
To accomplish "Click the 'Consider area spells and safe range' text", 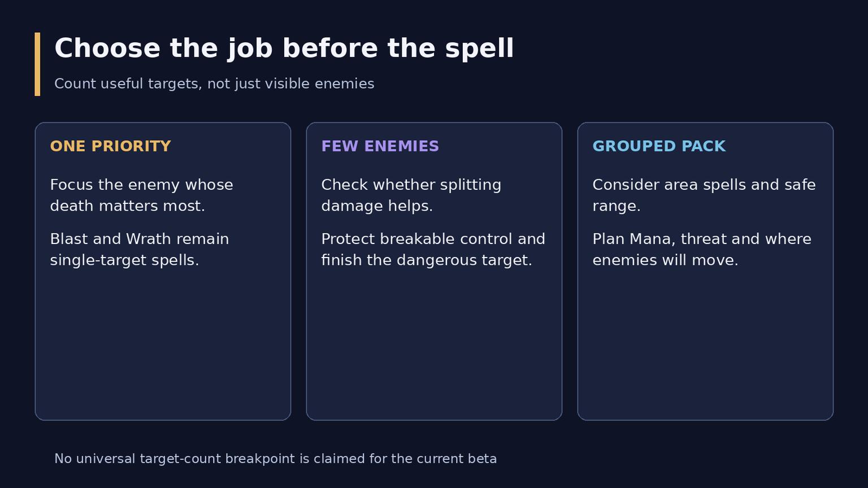I will pyautogui.click(x=704, y=195).
